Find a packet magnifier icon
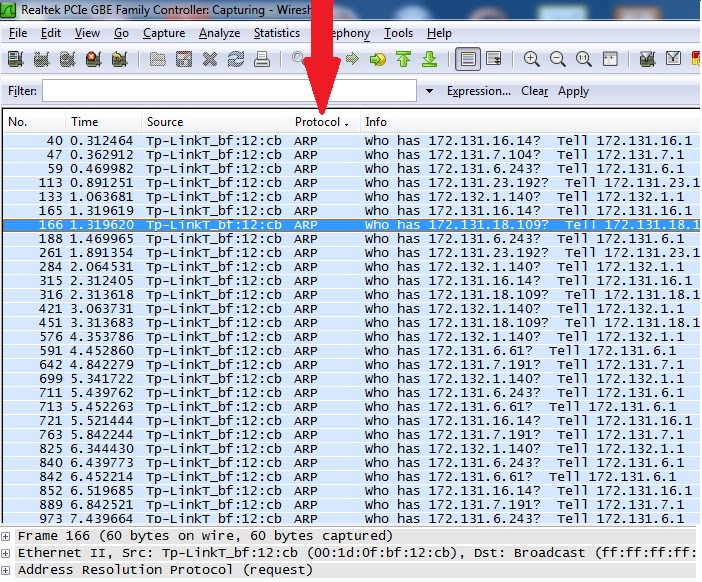 [x=297, y=58]
